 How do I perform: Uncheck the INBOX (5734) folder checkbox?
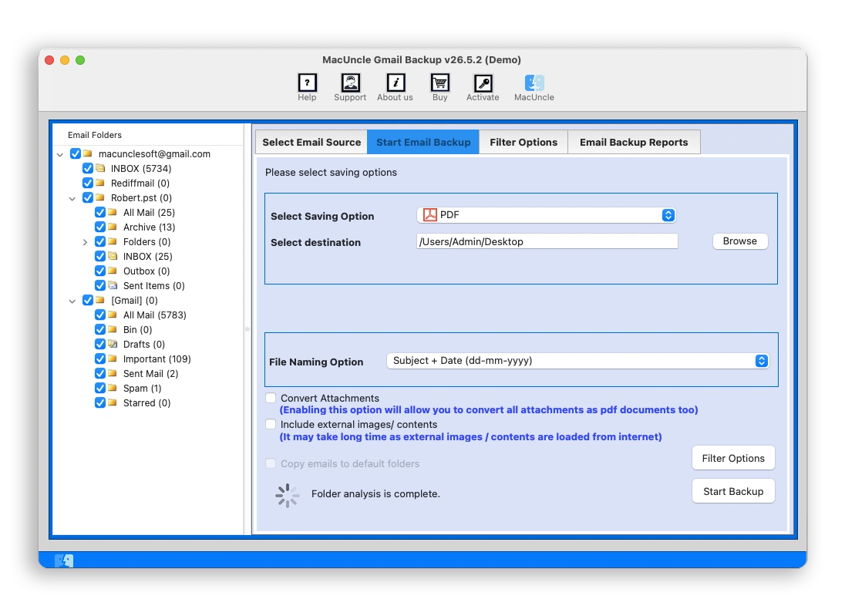coord(88,168)
